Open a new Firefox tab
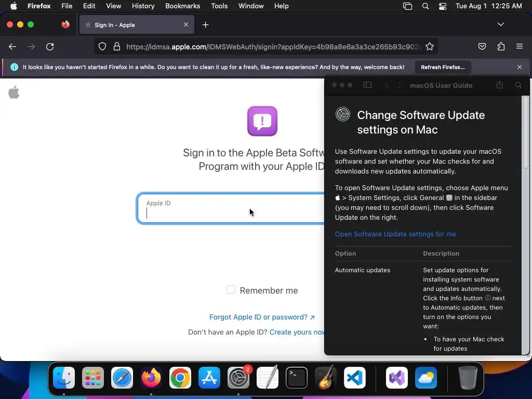 [205, 25]
